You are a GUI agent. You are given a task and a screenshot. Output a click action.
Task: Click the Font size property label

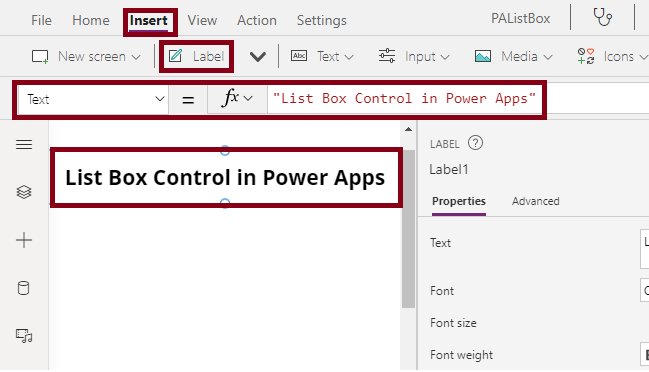(453, 323)
